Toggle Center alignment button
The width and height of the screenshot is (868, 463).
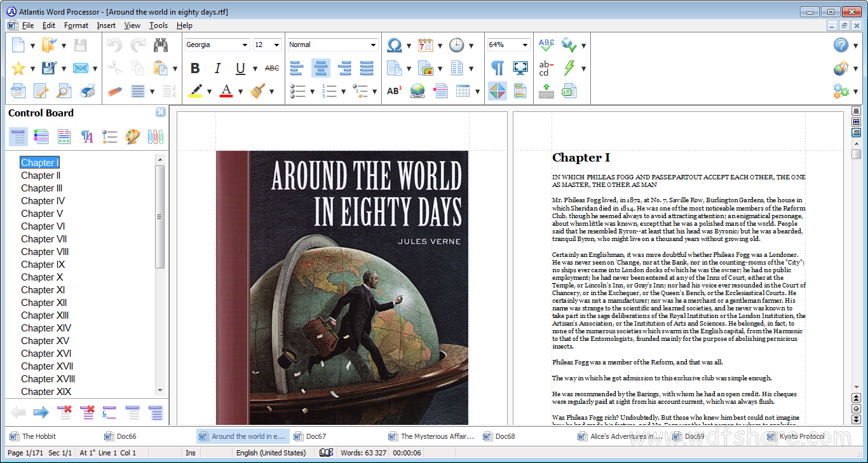[x=321, y=68]
